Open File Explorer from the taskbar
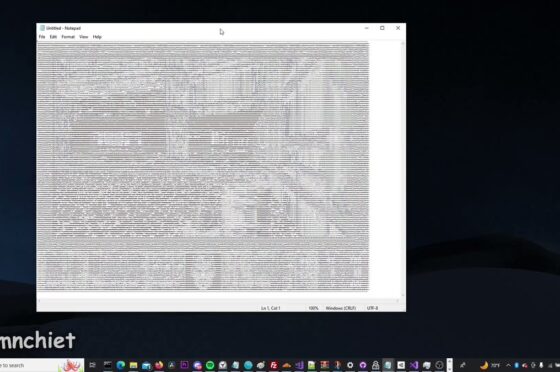 click(x=134, y=365)
